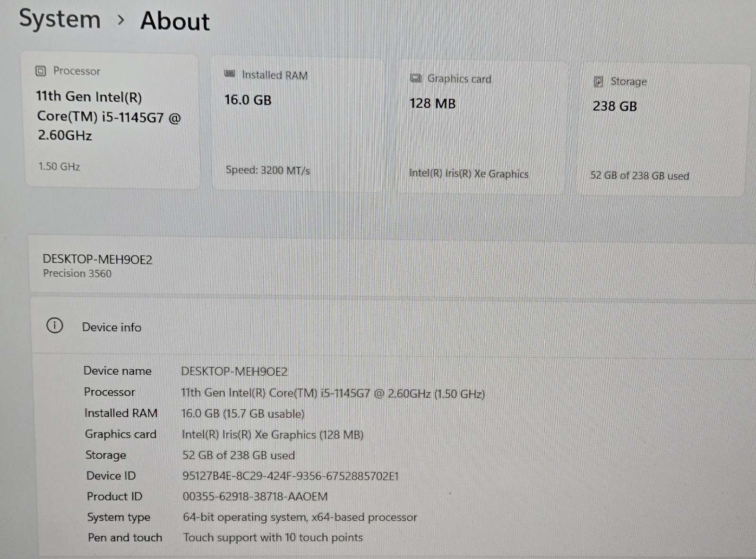The width and height of the screenshot is (756, 559).
Task: Select 16.0 GB (15.7 GB usable) value
Action: (243, 414)
